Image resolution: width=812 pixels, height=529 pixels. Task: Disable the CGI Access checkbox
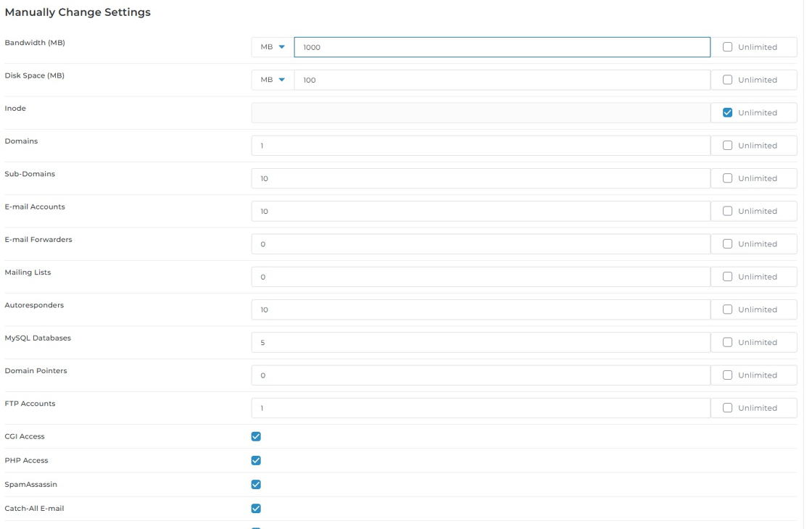pyautogui.click(x=256, y=436)
